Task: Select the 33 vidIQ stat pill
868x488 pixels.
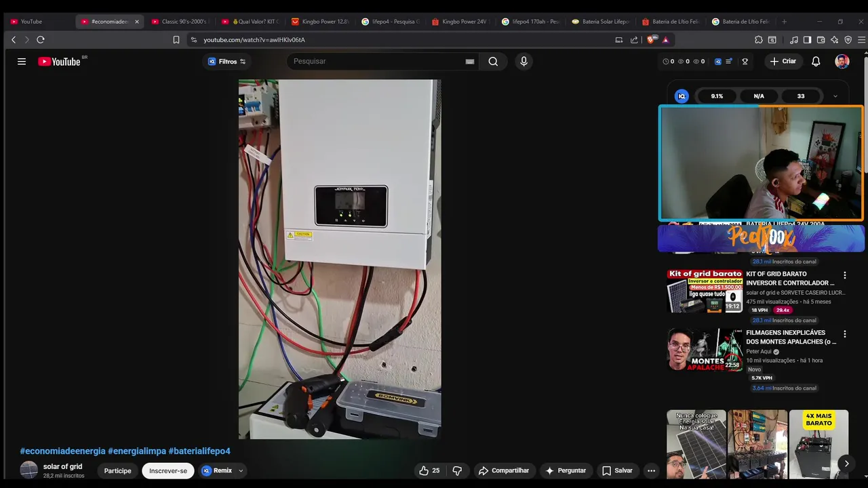Action: pyautogui.click(x=801, y=96)
